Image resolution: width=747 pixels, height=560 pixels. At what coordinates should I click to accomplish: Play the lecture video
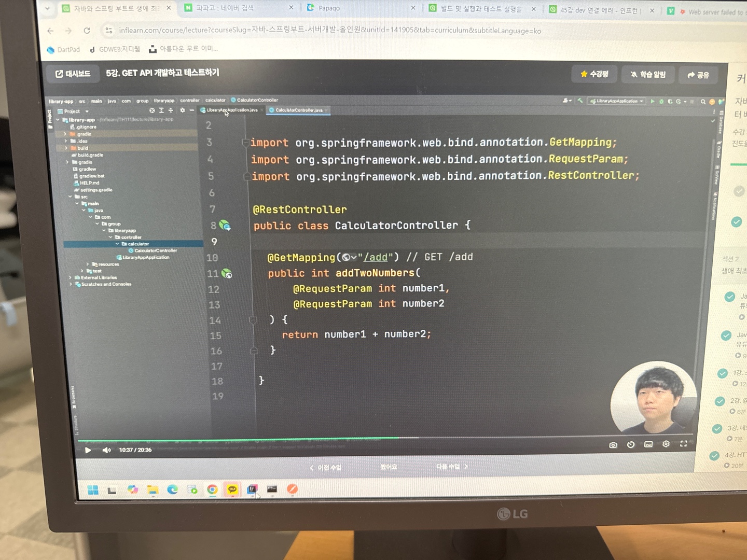pyautogui.click(x=88, y=450)
